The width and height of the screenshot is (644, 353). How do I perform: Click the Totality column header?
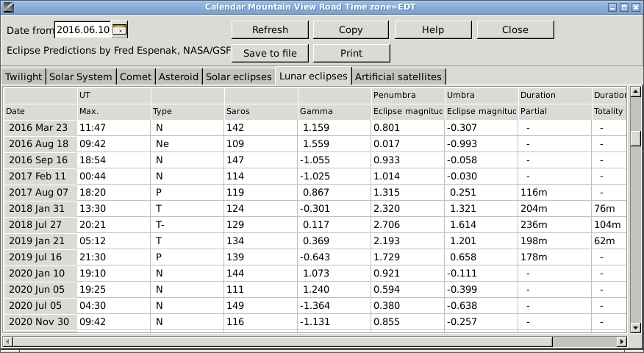pyautogui.click(x=609, y=111)
